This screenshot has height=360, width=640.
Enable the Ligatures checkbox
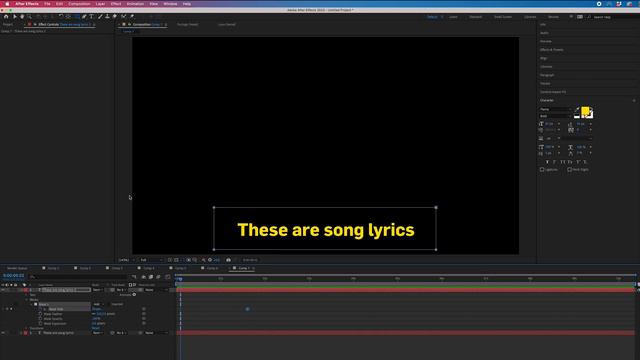coord(542,169)
